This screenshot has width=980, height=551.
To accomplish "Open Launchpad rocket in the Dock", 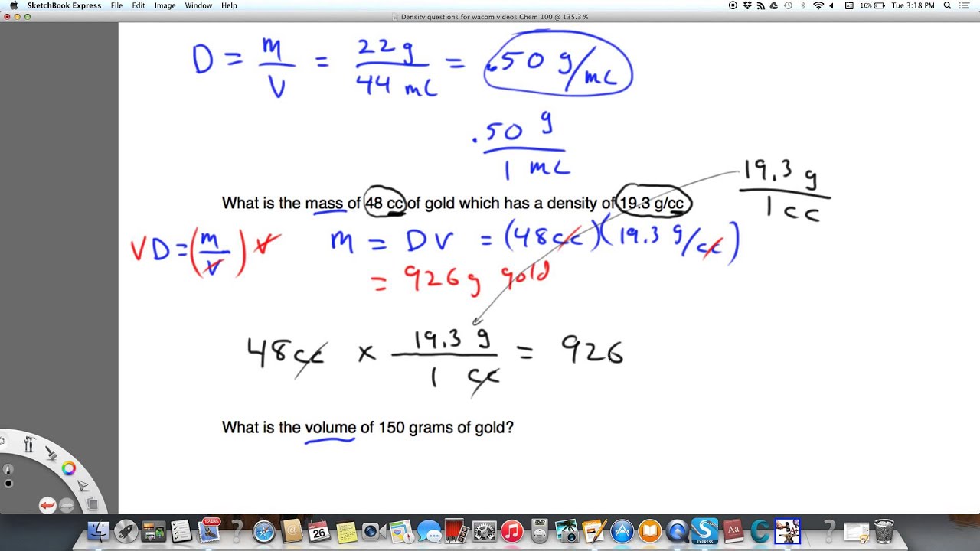I will click(x=126, y=531).
